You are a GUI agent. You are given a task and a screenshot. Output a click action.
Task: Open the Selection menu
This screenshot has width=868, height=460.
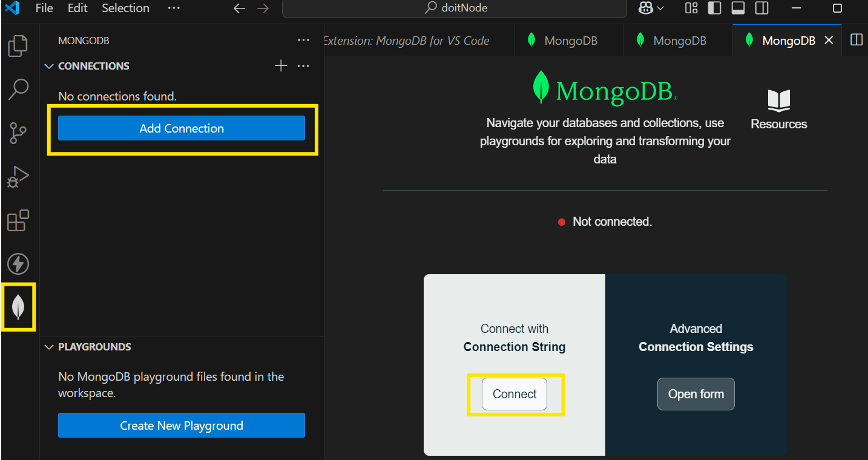[x=125, y=8]
